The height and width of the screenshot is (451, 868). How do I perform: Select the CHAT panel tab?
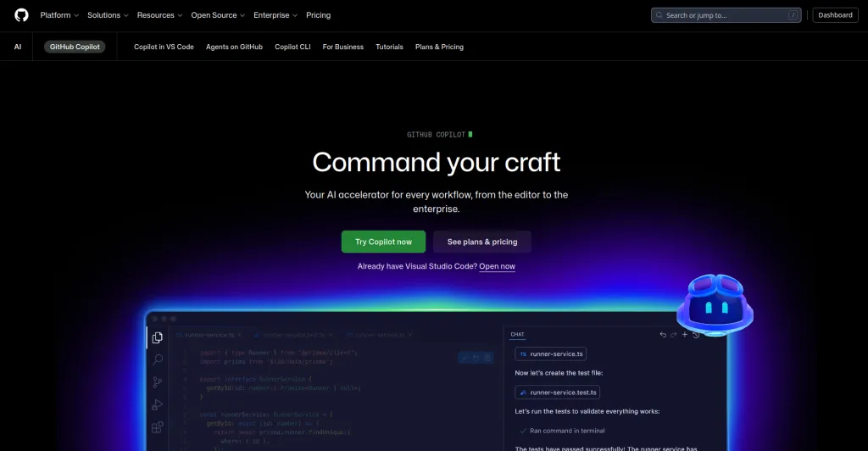coord(518,334)
